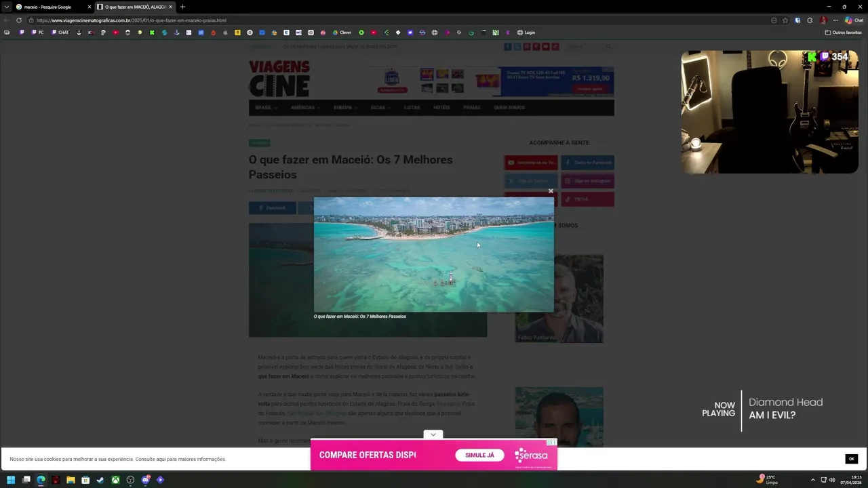Show hidden system tray icons
The width and height of the screenshot is (868, 488).
(812, 480)
